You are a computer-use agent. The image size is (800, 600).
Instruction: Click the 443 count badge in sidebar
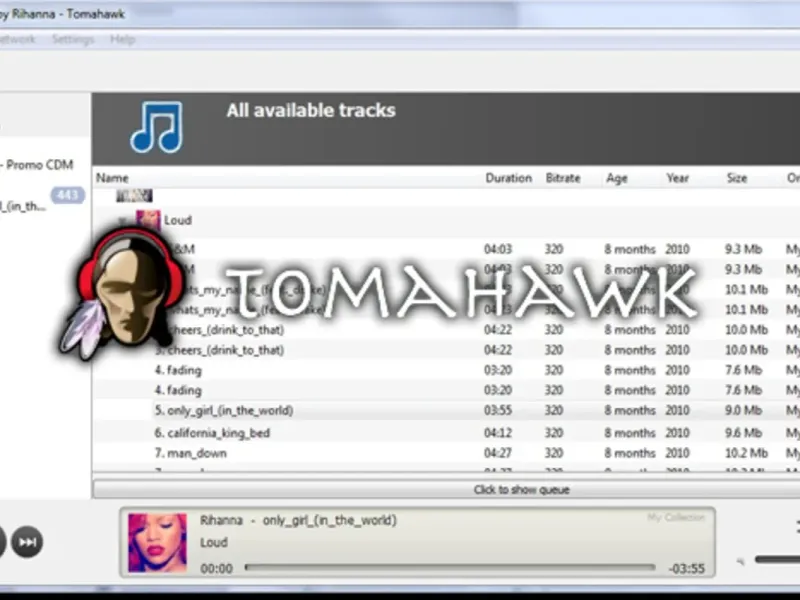[67, 195]
